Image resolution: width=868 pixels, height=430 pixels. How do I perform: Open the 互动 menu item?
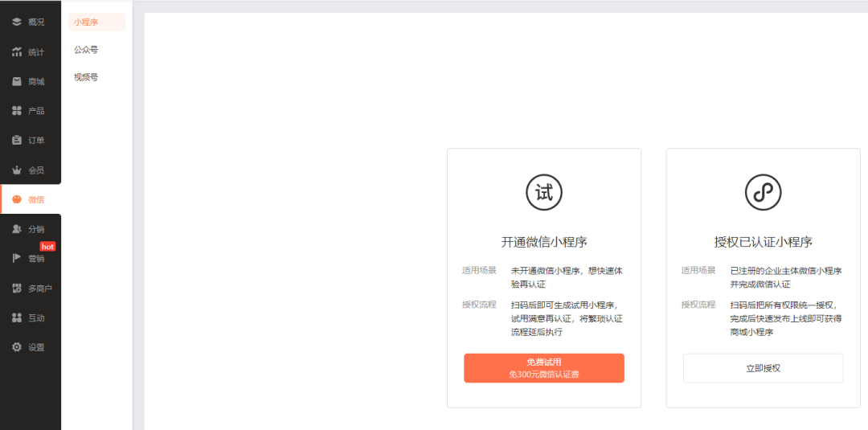[x=31, y=317]
